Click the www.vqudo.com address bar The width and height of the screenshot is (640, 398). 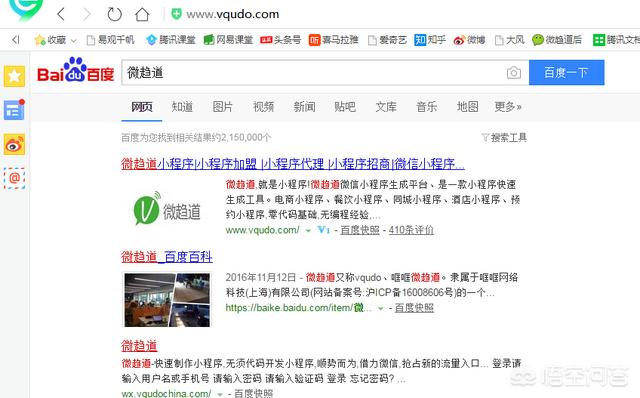(x=233, y=14)
